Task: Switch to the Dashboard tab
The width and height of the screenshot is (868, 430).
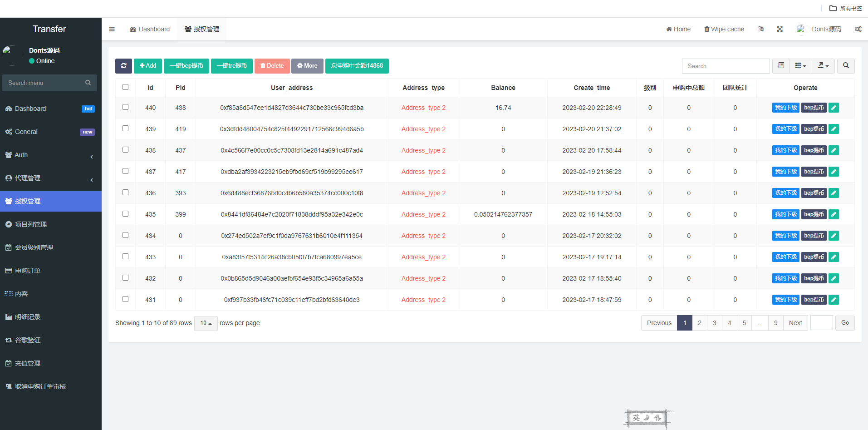Action: (x=150, y=29)
